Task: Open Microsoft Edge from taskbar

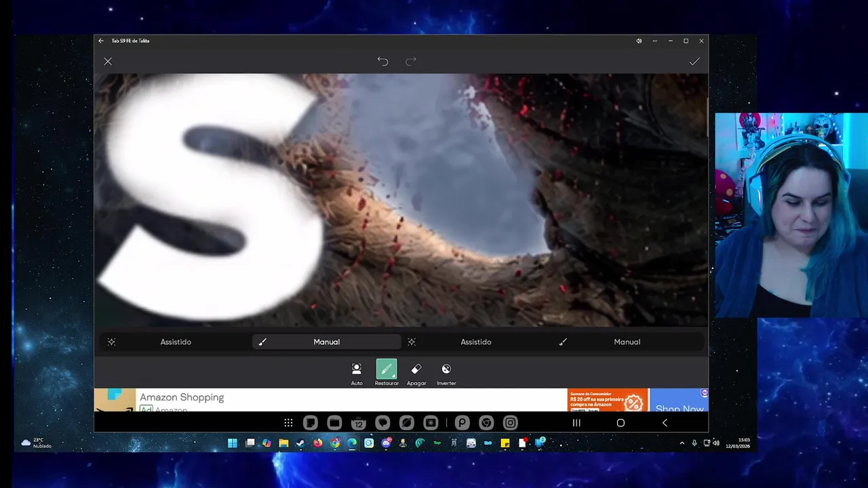Action: click(x=352, y=443)
